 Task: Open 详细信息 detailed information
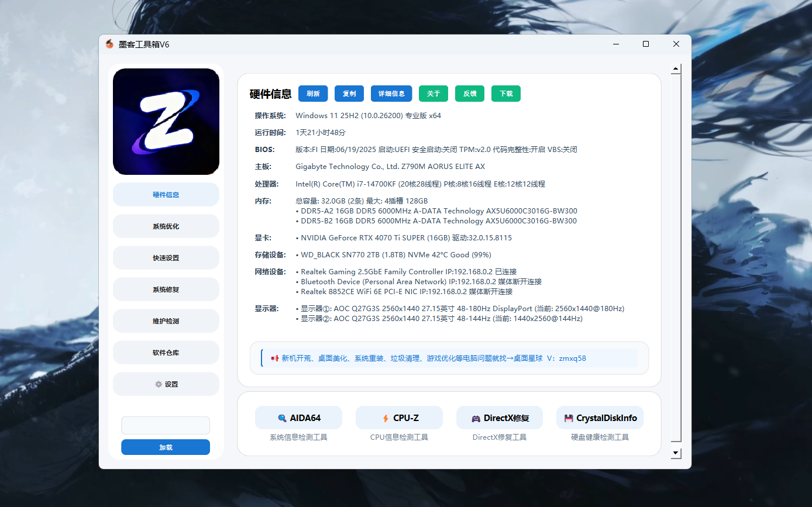[391, 94]
